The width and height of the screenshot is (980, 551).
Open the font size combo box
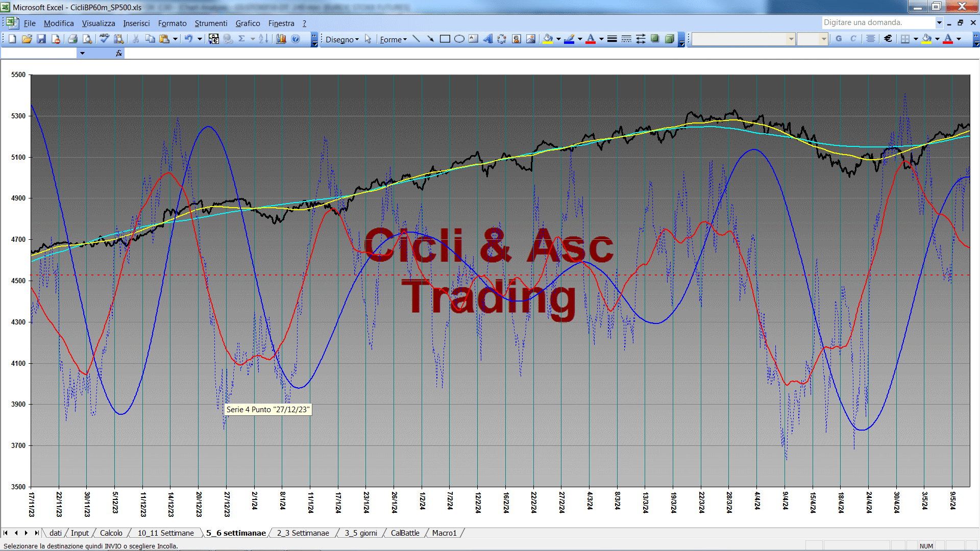[x=812, y=39]
